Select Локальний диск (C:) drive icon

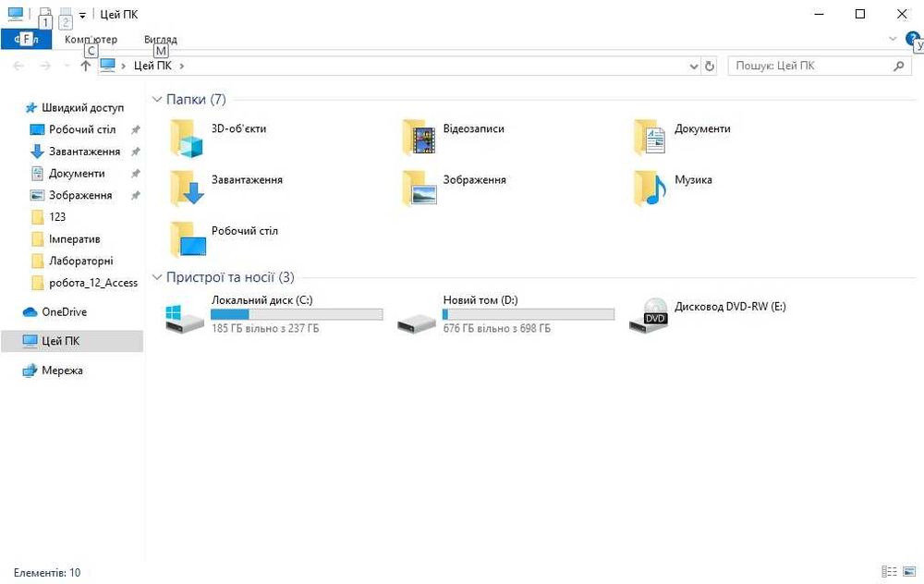coord(184,319)
